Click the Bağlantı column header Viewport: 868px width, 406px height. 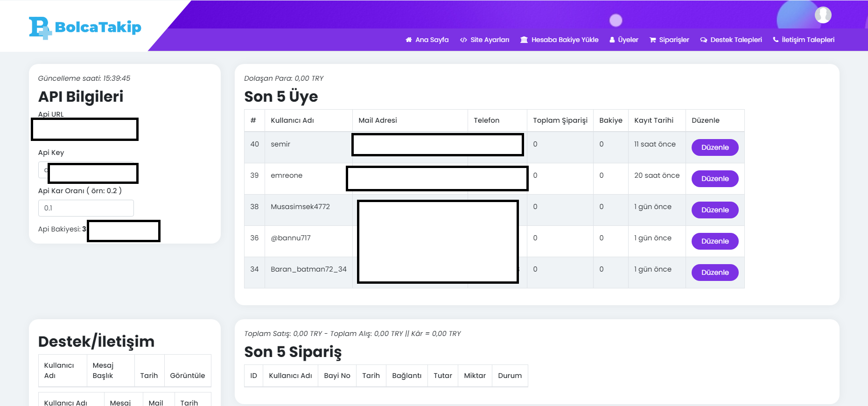(x=406, y=376)
